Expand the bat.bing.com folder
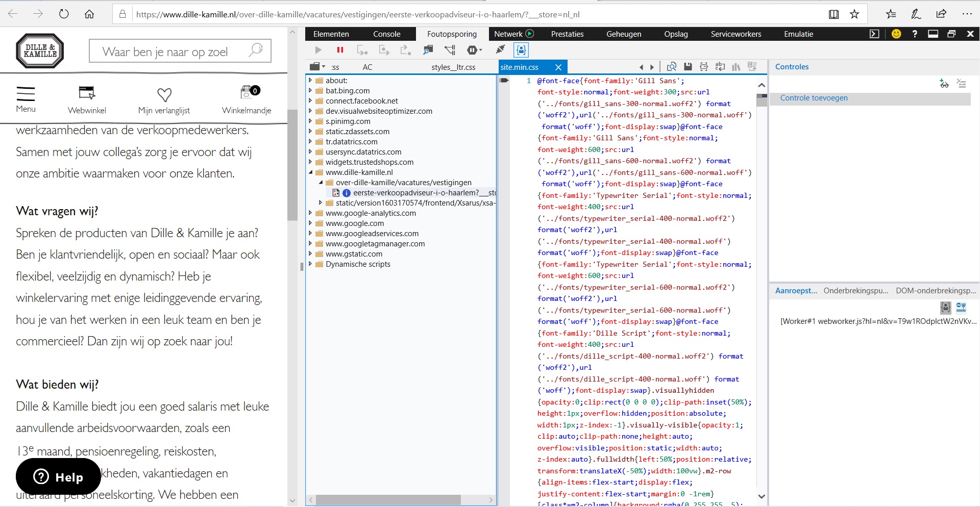980x507 pixels. pyautogui.click(x=310, y=91)
